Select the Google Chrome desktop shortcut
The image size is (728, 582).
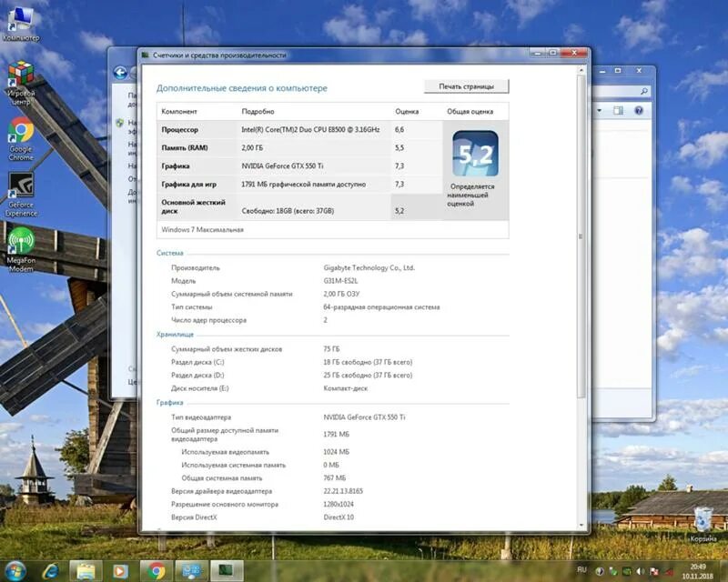(21, 138)
